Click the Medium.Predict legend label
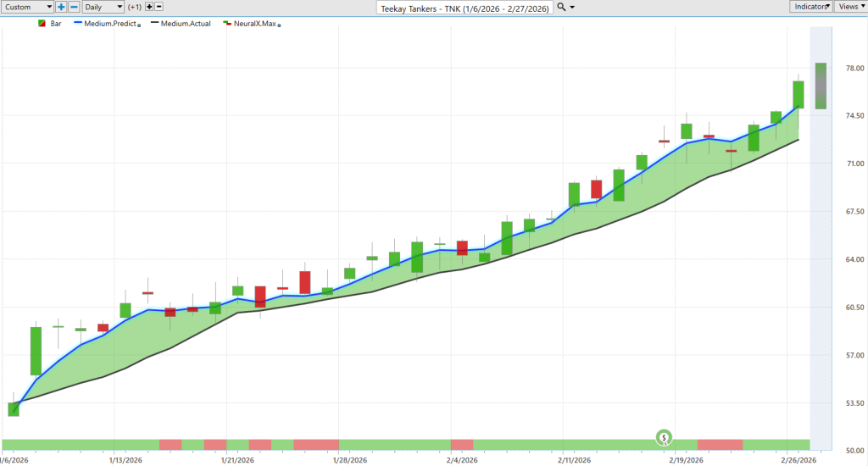The height and width of the screenshot is (466, 868). point(110,23)
